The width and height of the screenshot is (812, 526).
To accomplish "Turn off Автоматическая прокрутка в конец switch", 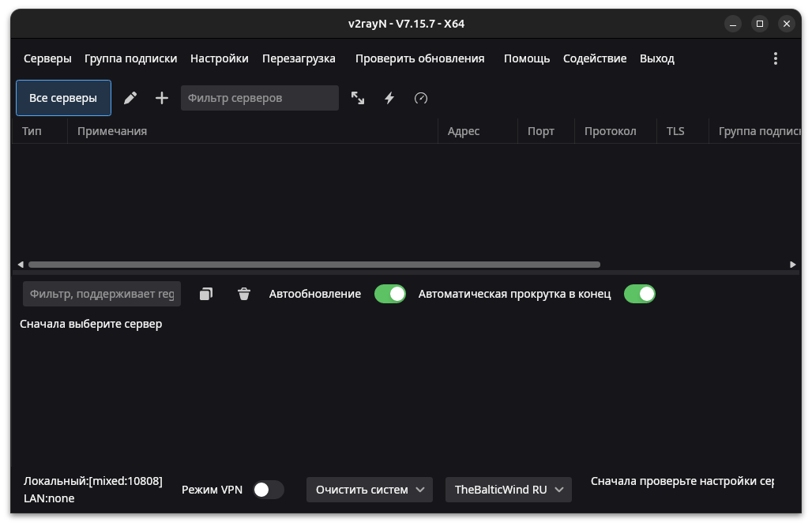I will point(640,294).
